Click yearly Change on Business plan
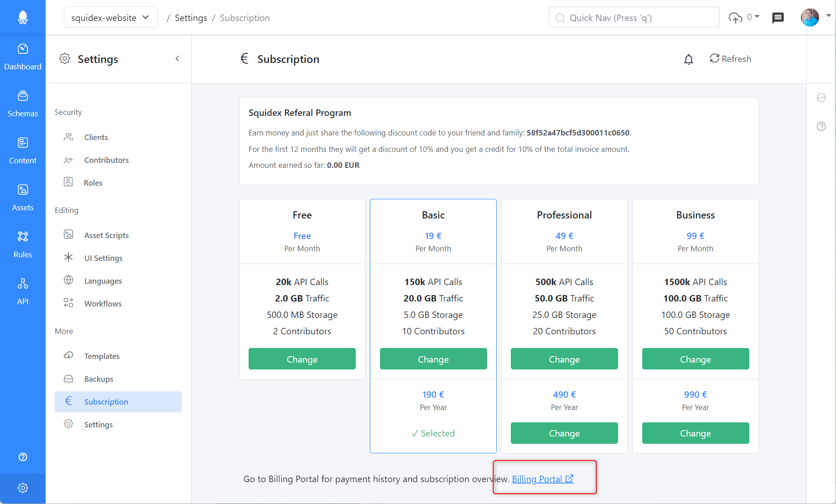 pos(696,433)
